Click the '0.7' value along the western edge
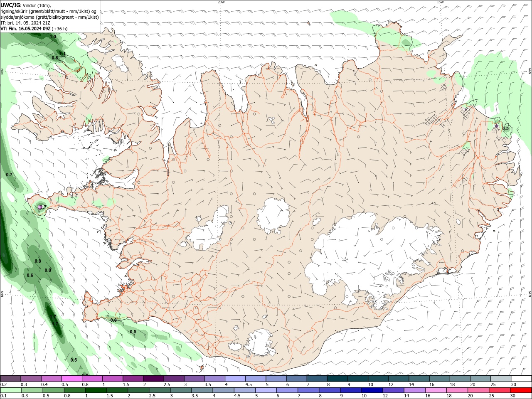Screen dimensions: 532x399 coord(9,175)
